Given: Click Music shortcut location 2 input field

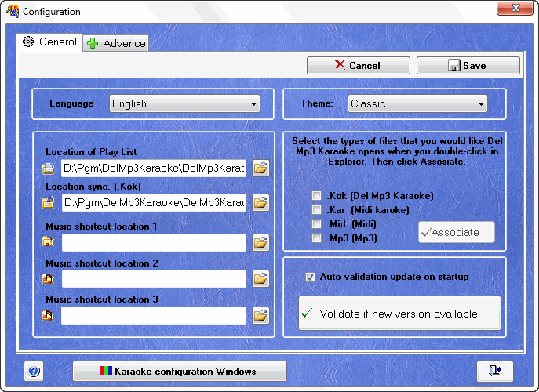Looking at the screenshot, I should point(154,279).
